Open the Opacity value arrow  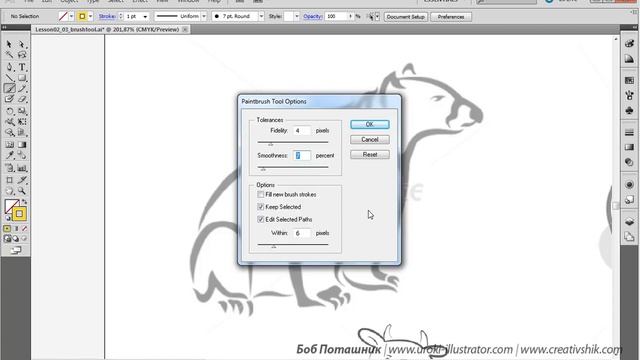(350, 16)
